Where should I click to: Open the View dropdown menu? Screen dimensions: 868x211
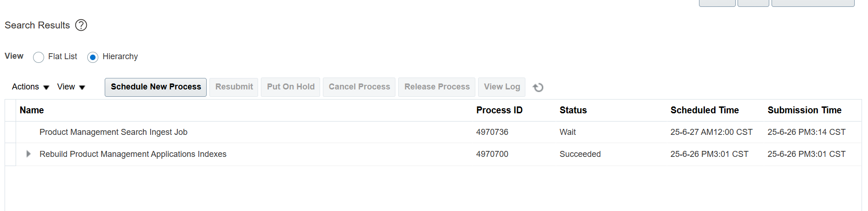[x=71, y=87]
